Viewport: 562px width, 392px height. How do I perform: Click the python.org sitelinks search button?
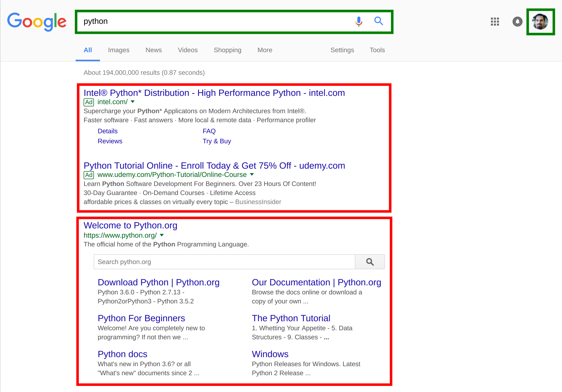pyautogui.click(x=370, y=262)
